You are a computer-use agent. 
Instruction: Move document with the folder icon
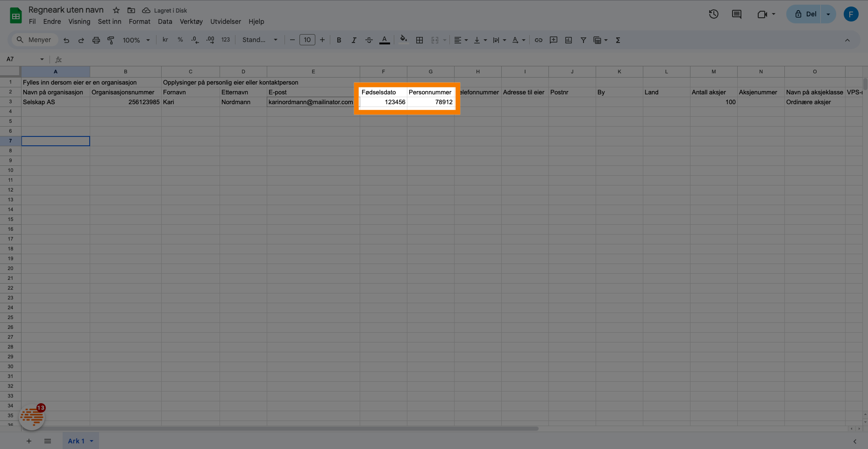coord(131,10)
